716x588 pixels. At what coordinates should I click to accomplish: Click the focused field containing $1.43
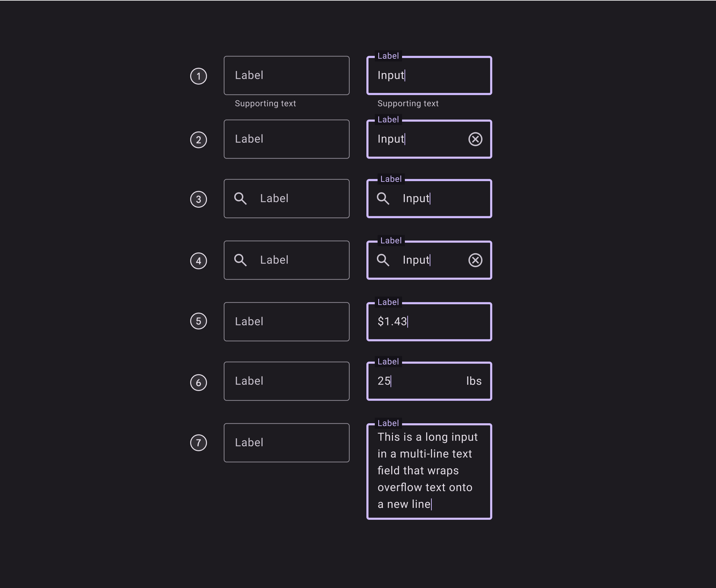click(x=429, y=322)
